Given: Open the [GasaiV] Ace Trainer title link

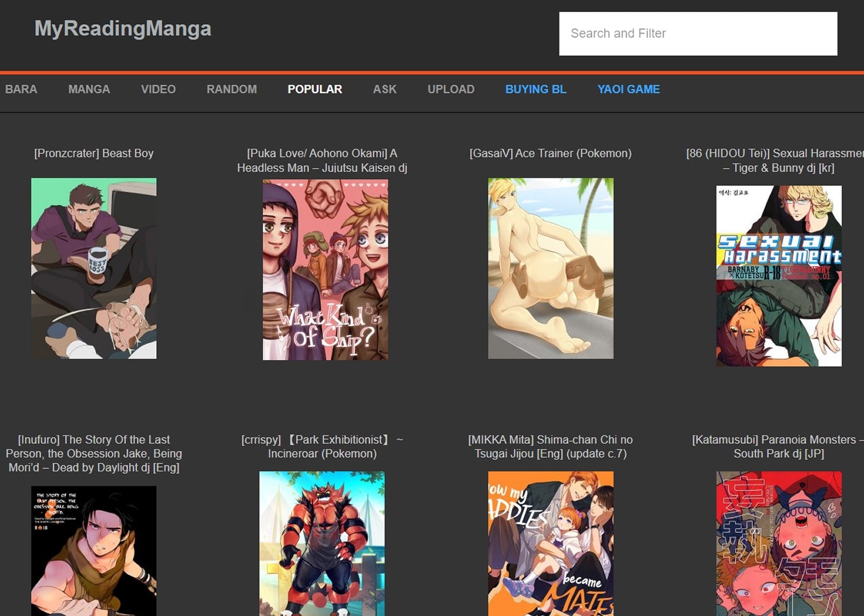Looking at the screenshot, I should point(551,153).
